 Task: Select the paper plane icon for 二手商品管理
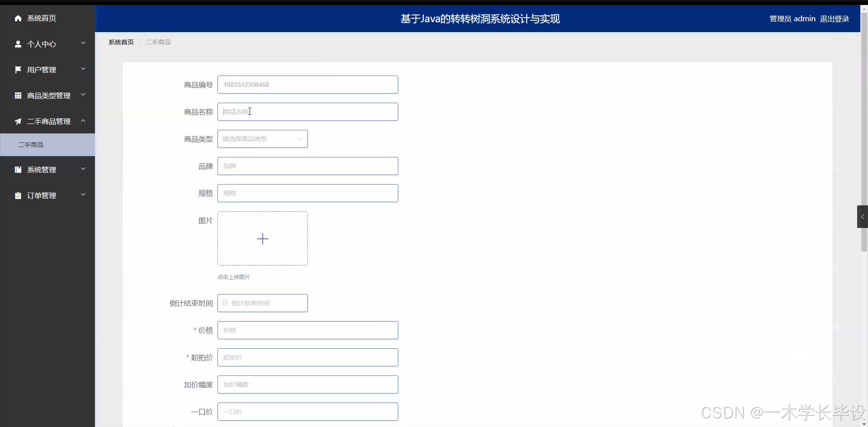point(18,121)
